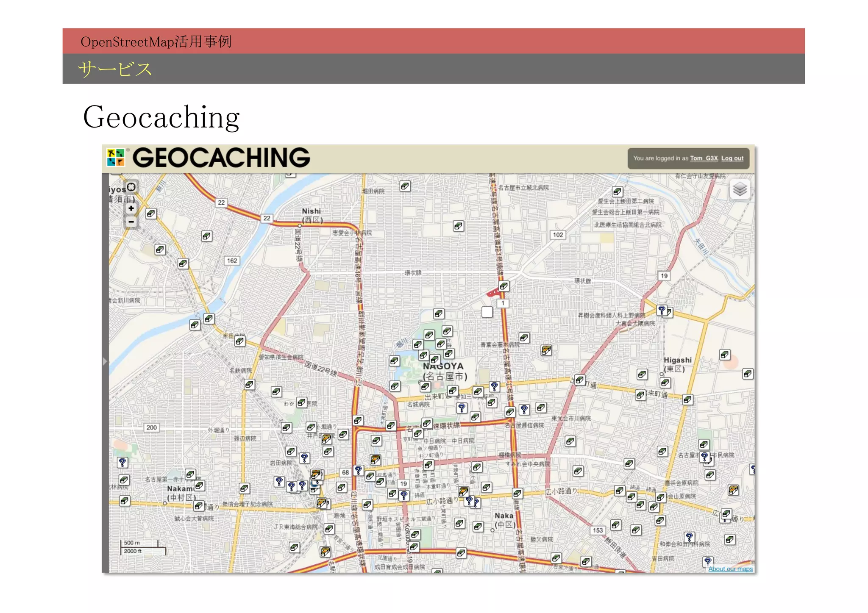Screen dimensions: 868x613
Task: Select the cache icon above route 1 marker
Action: tap(504, 286)
